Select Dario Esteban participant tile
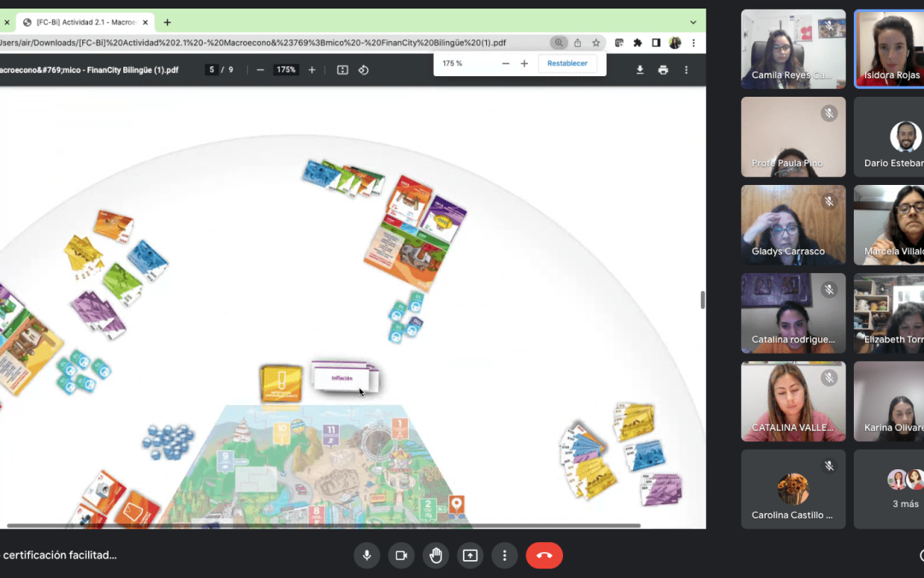 889,137
